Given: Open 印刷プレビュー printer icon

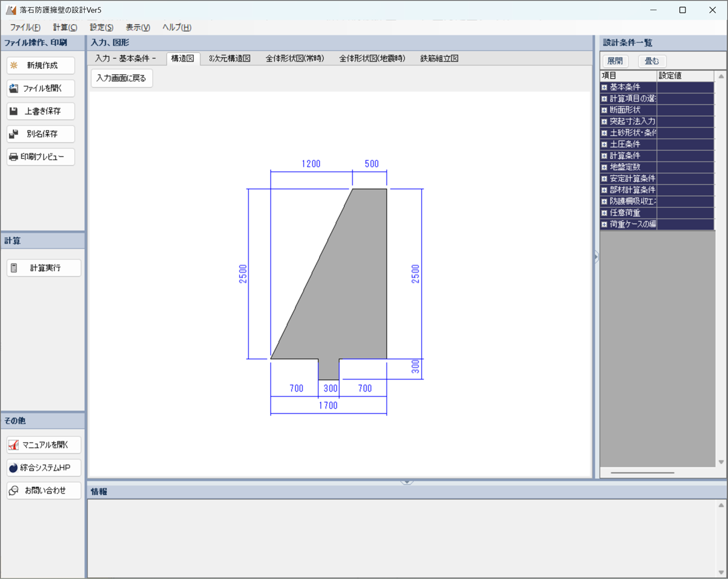Looking at the screenshot, I should click(14, 157).
